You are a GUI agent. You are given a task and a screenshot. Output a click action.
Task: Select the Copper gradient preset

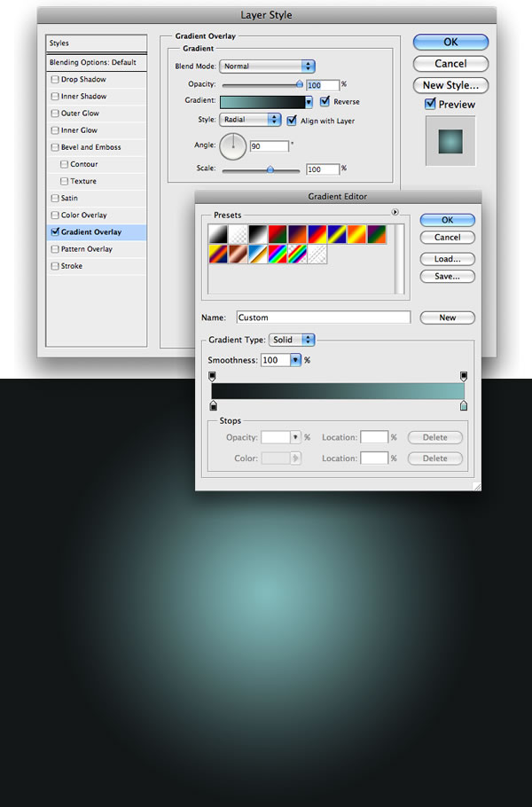(x=239, y=255)
